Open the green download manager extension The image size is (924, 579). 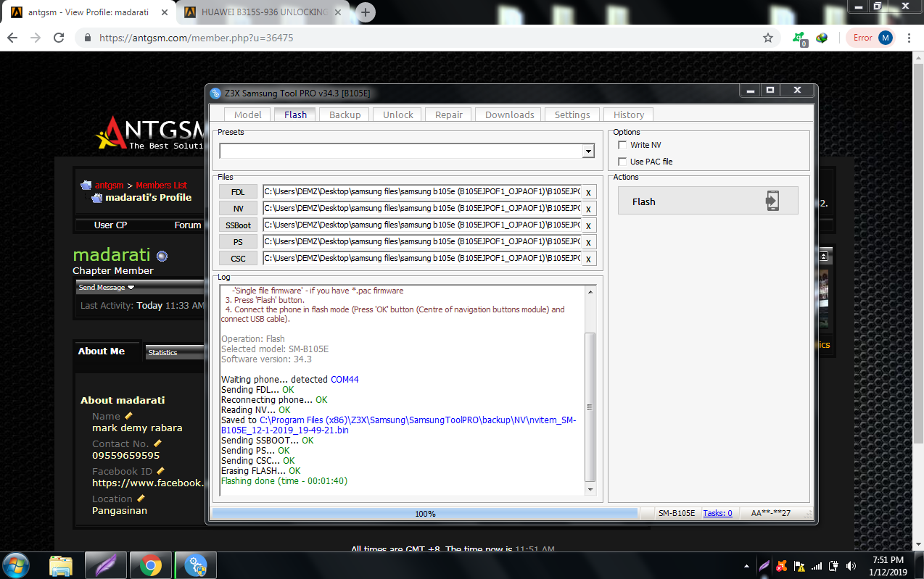[800, 38]
